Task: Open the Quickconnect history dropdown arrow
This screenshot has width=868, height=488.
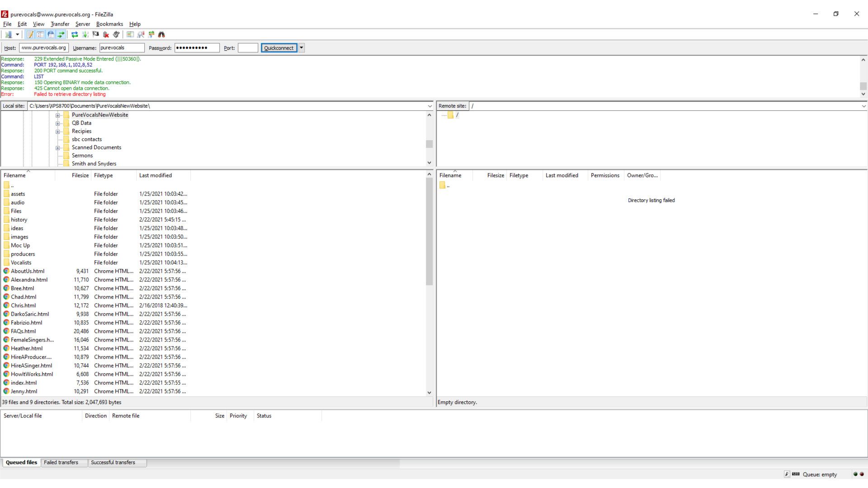Action: coord(302,48)
